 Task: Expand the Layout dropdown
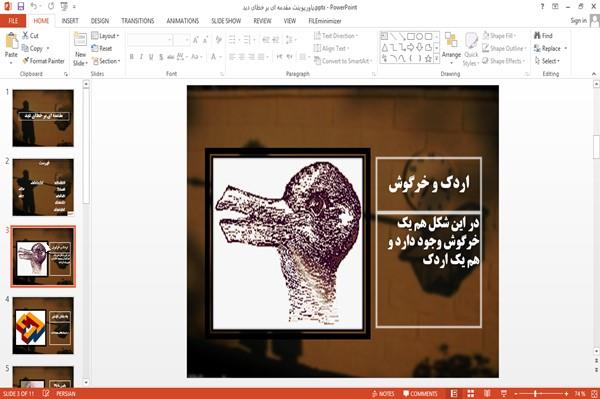pos(105,36)
